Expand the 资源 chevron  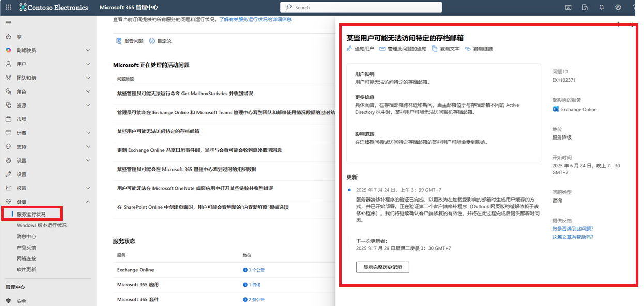88,105
